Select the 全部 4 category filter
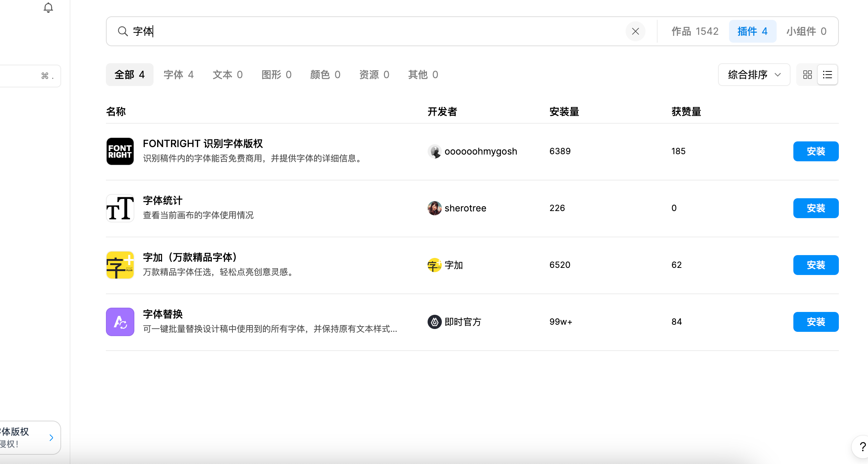This screenshot has height=464, width=868. click(x=130, y=75)
